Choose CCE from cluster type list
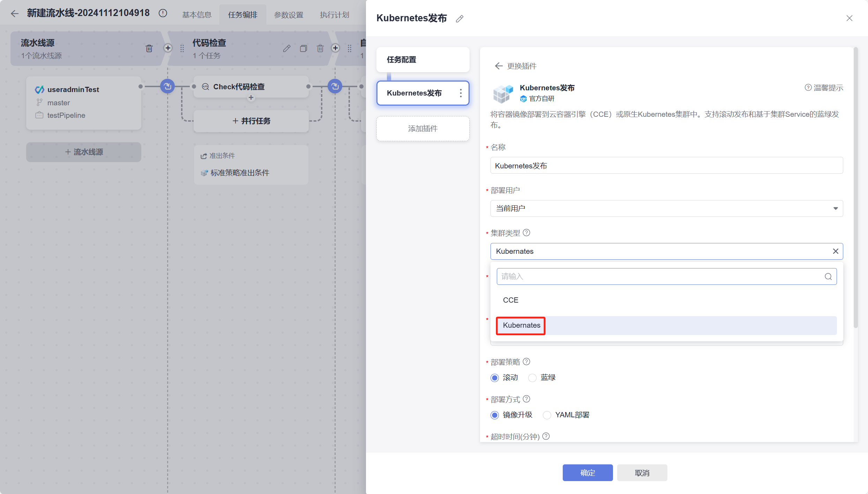 coord(511,300)
